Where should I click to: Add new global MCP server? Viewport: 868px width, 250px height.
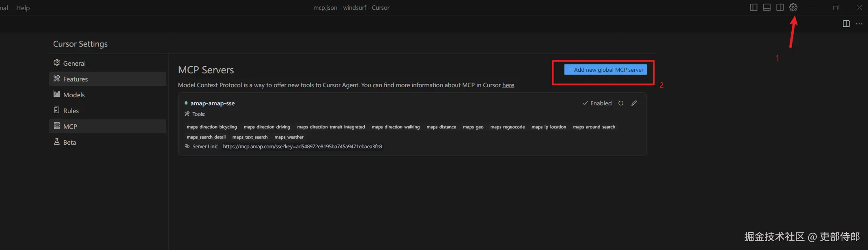click(605, 70)
